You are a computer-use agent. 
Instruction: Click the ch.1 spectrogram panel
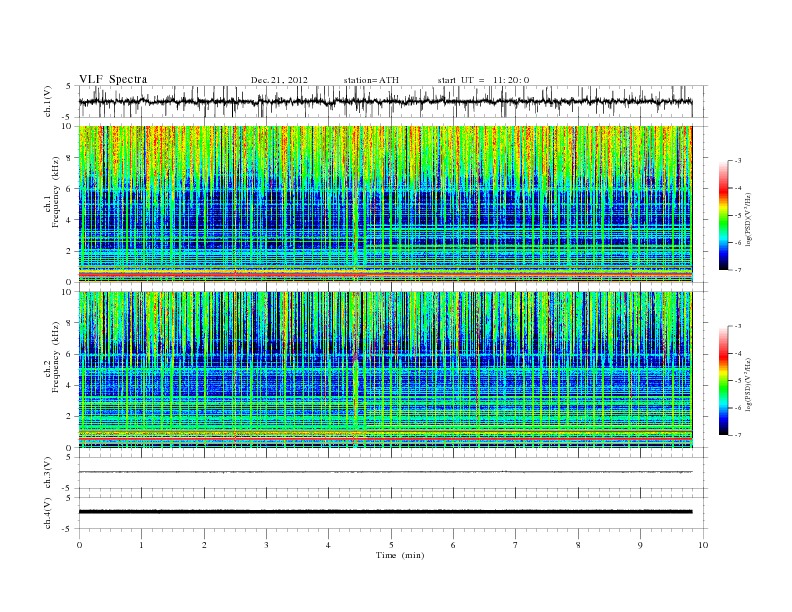(385, 204)
